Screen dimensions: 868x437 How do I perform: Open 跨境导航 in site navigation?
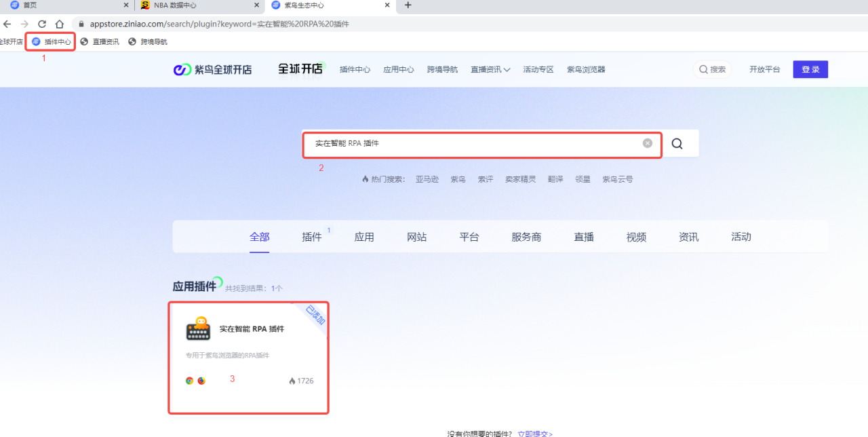point(442,69)
